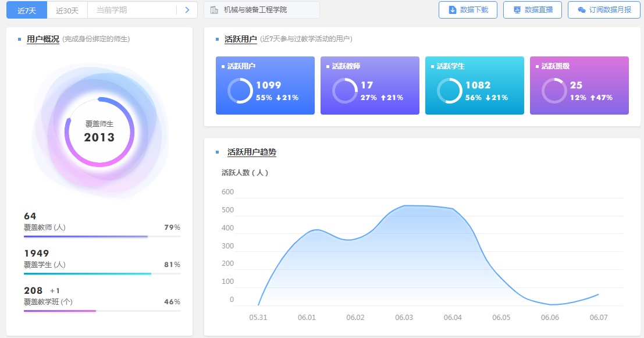The height and width of the screenshot is (338, 644).
Task: Expand the arrow next to 当前学期
Action: [x=187, y=10]
